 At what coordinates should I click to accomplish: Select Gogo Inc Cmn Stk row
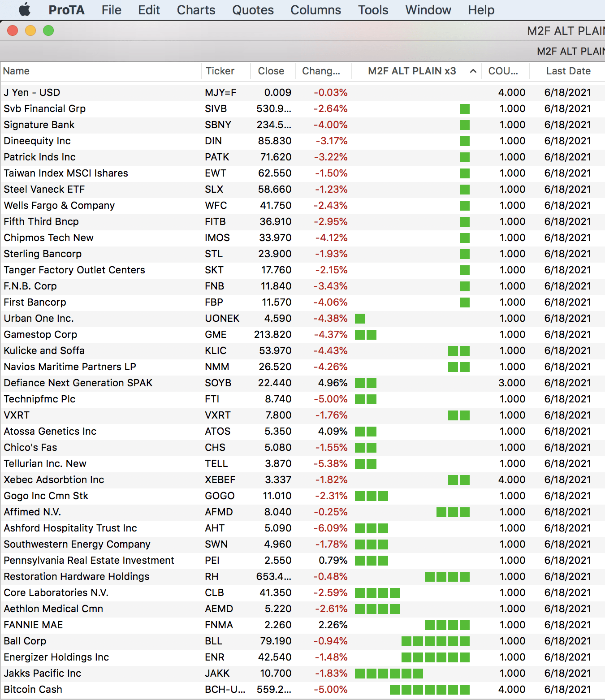tap(302, 496)
